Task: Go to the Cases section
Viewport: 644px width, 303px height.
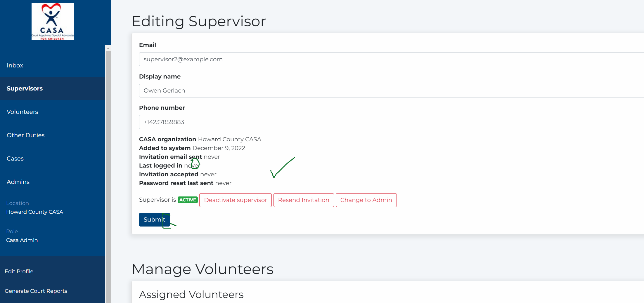Action: click(x=15, y=159)
